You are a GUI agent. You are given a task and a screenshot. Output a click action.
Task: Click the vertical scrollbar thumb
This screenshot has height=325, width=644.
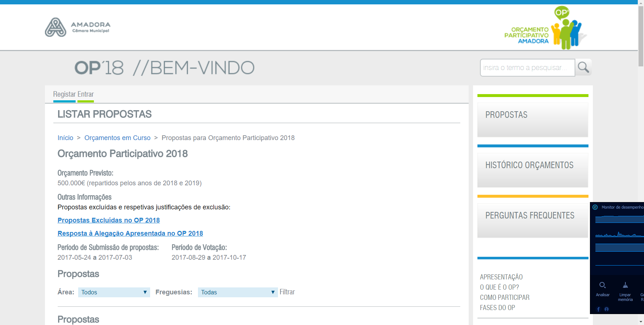(641, 36)
